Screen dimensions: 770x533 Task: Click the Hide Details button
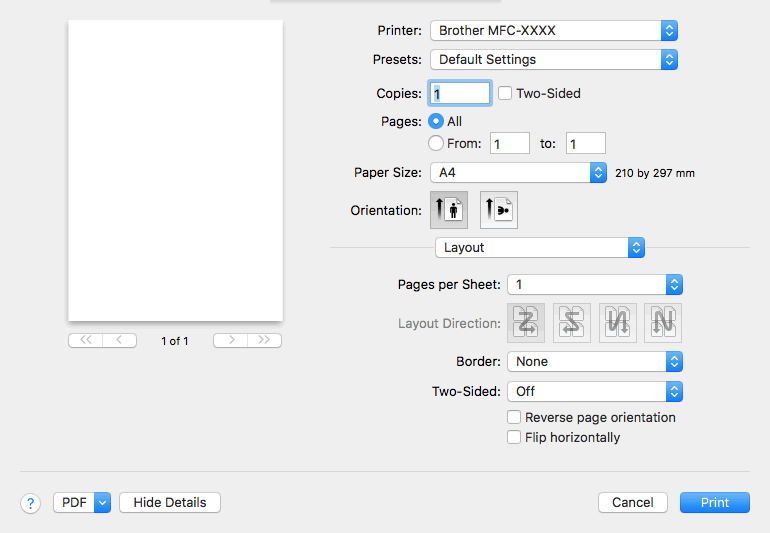tap(170, 503)
